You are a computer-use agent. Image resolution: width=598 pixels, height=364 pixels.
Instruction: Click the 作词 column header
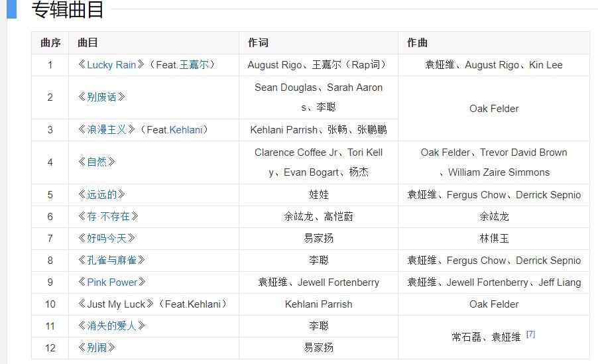tap(258, 43)
